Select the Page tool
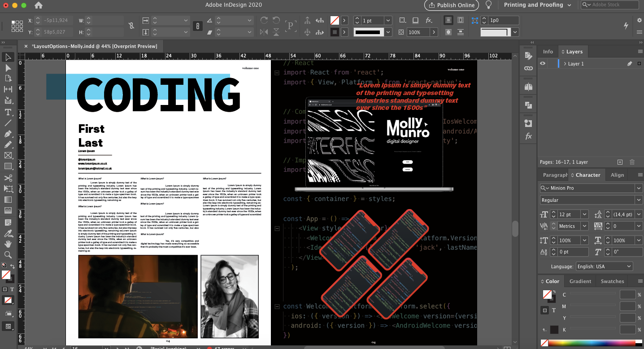The height and width of the screenshot is (349, 644). [8, 79]
